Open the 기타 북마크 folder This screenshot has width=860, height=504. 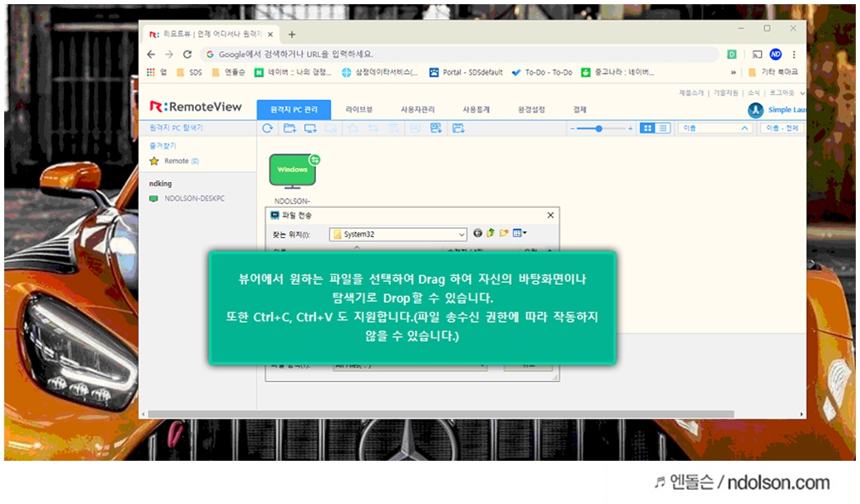[x=774, y=72]
